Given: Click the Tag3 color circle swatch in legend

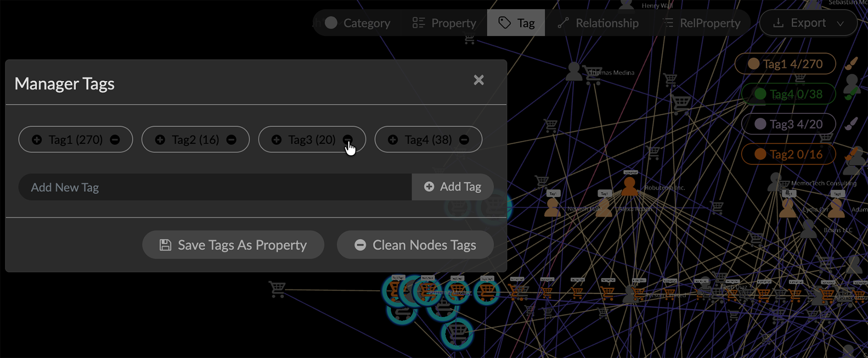Looking at the screenshot, I should 760,124.
